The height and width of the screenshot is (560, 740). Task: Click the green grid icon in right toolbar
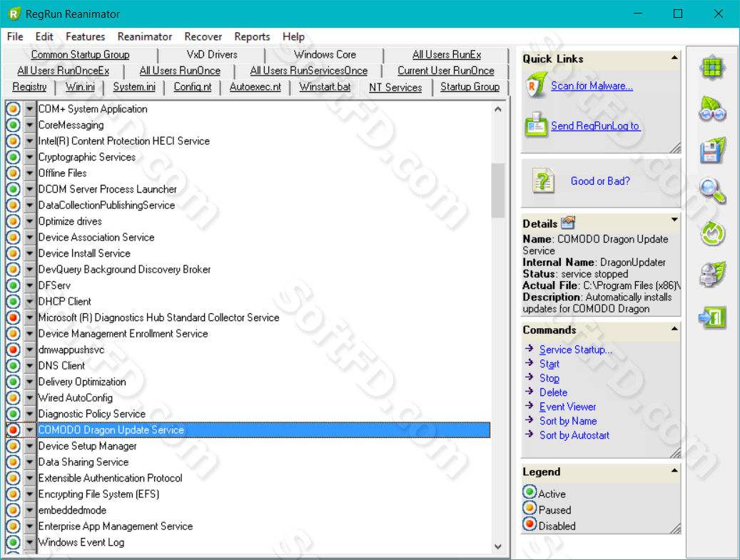[712, 68]
